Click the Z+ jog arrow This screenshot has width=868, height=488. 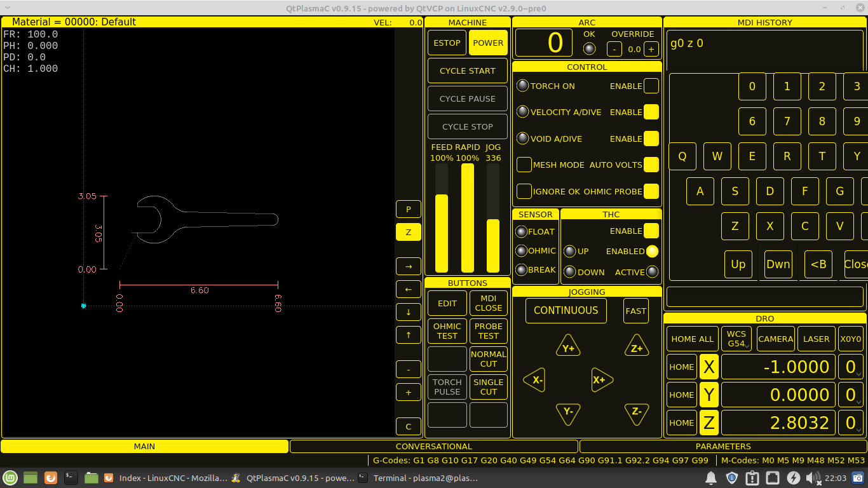click(x=636, y=346)
